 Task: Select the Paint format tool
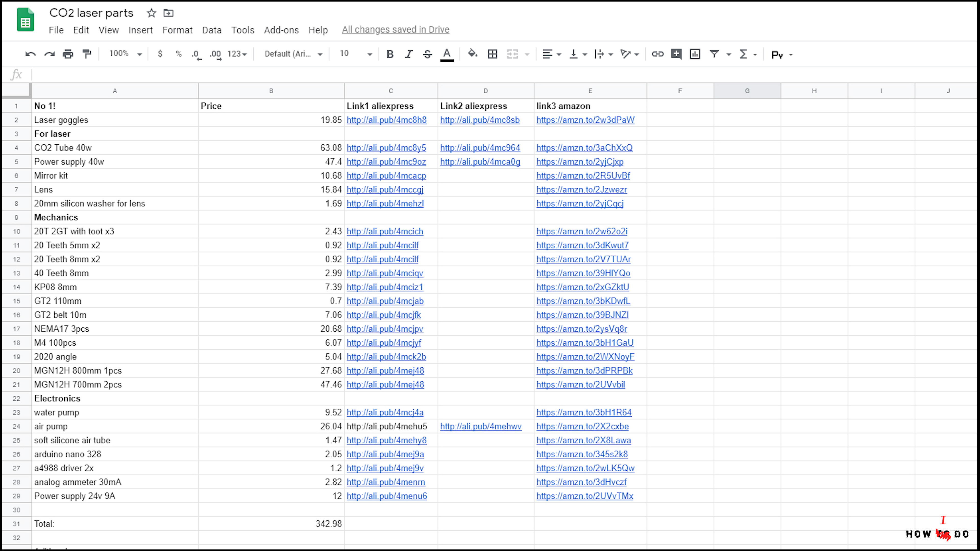pos(87,54)
